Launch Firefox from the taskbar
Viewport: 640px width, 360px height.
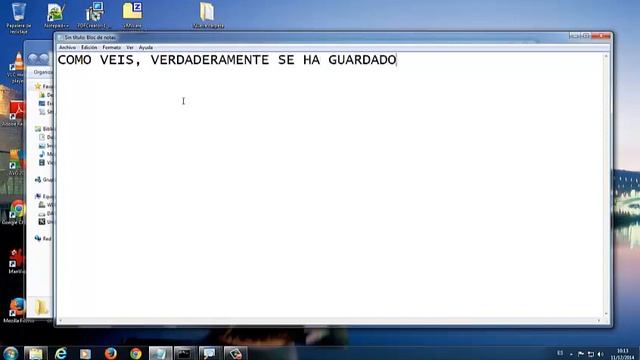pos(110,353)
